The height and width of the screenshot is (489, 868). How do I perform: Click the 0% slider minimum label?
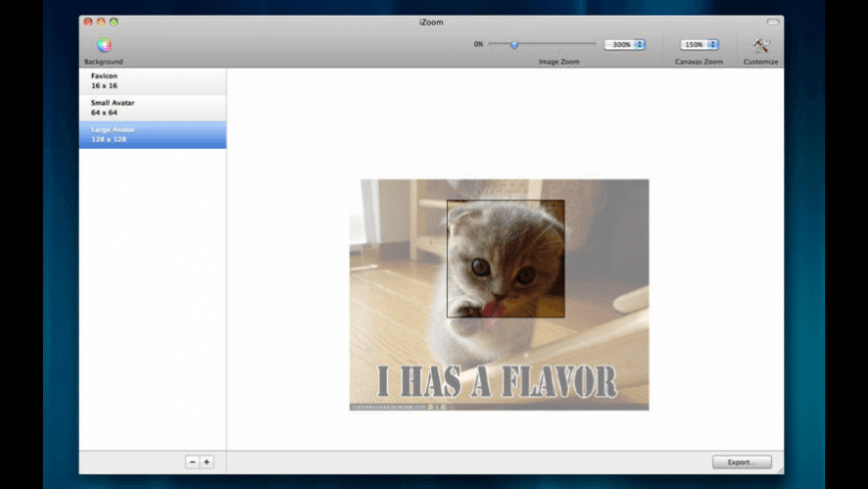tap(478, 44)
